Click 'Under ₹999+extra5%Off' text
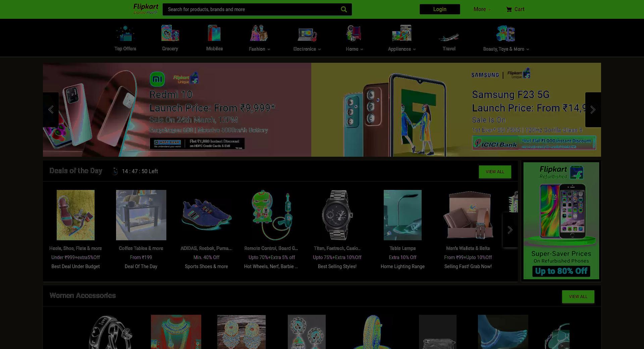Screen dimensions: 644x349 click(75, 257)
